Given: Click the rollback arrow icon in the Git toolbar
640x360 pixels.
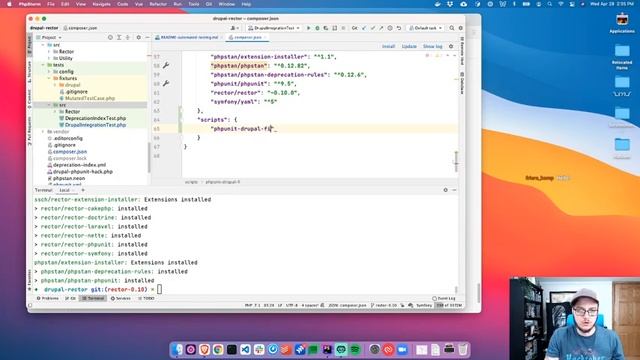Looking at the screenshot, I should tap(399, 28).
